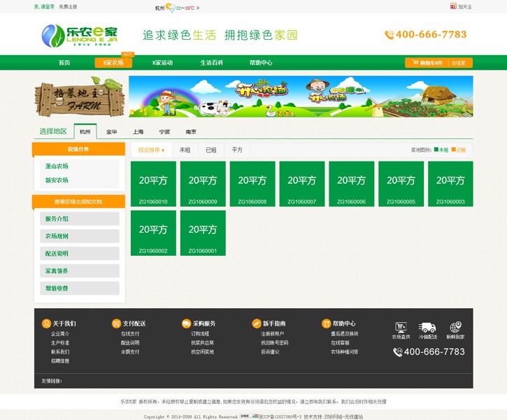Screen dimensions: 507x420
Task: Sort plots by 综合排序
Action: point(151,150)
